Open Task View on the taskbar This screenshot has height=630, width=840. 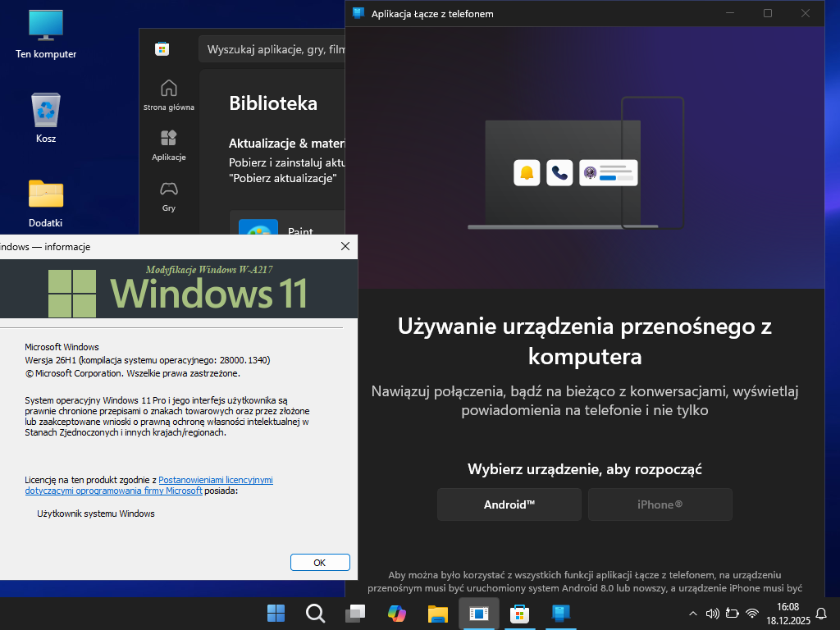click(355, 613)
